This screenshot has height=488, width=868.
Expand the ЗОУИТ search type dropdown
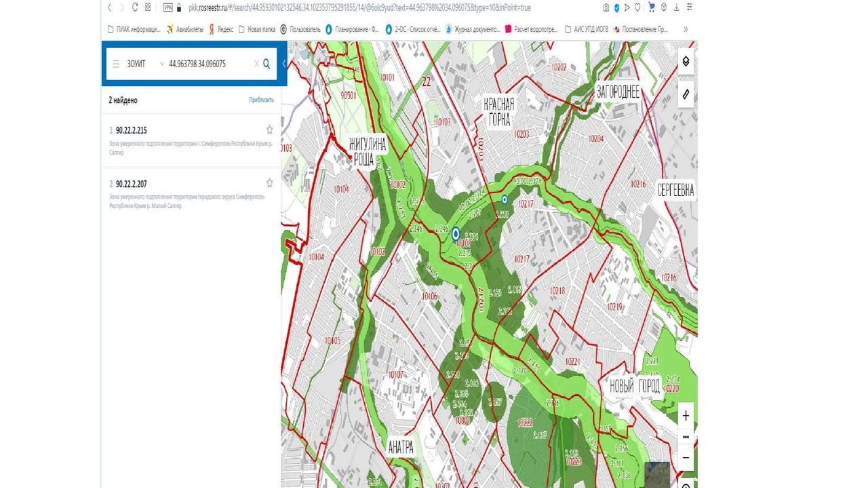pyautogui.click(x=161, y=64)
